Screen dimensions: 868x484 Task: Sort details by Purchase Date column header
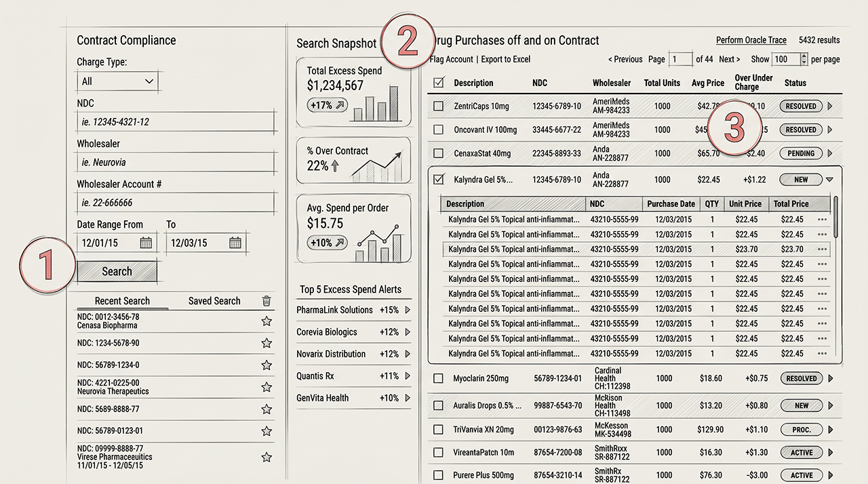tap(671, 203)
